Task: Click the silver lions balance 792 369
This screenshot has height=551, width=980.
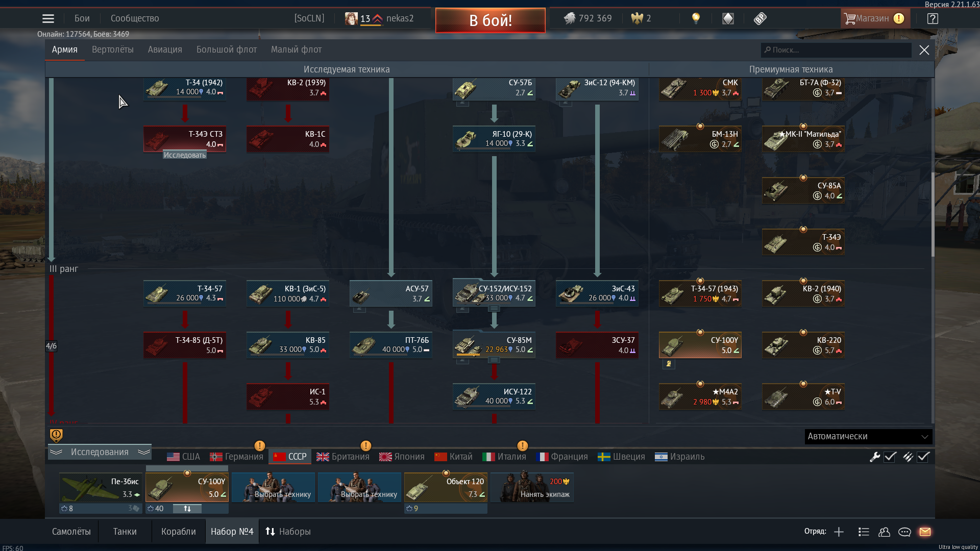Action: pyautogui.click(x=587, y=18)
